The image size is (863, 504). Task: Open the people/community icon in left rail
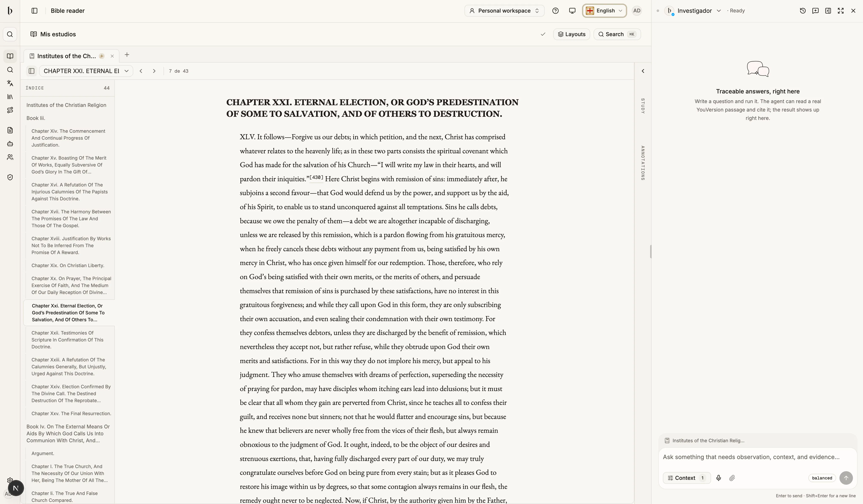point(10,157)
